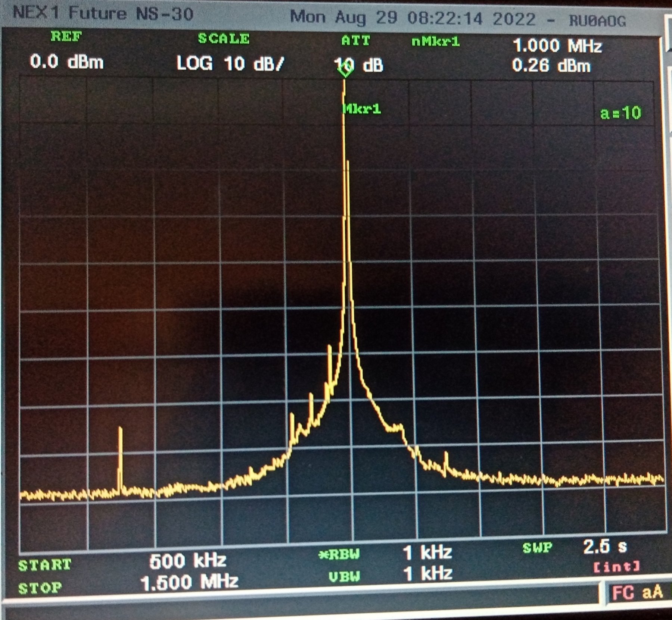The width and height of the screenshot is (672, 620).
Task: Click the REF label
Action: point(66,37)
